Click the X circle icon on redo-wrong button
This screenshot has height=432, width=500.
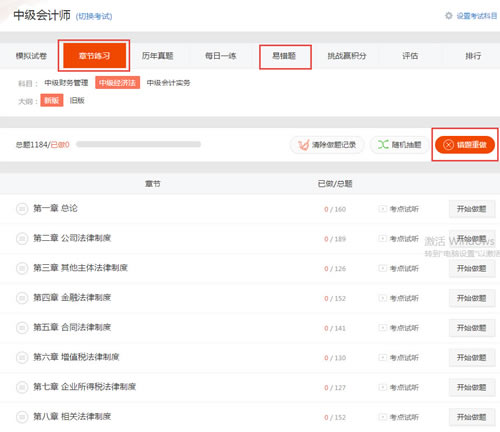click(x=448, y=145)
